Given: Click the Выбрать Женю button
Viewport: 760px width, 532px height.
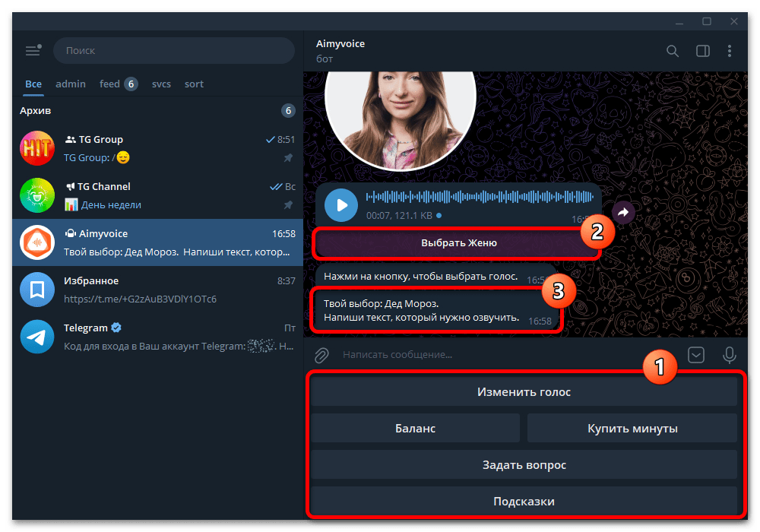Looking at the screenshot, I should pyautogui.click(x=458, y=242).
